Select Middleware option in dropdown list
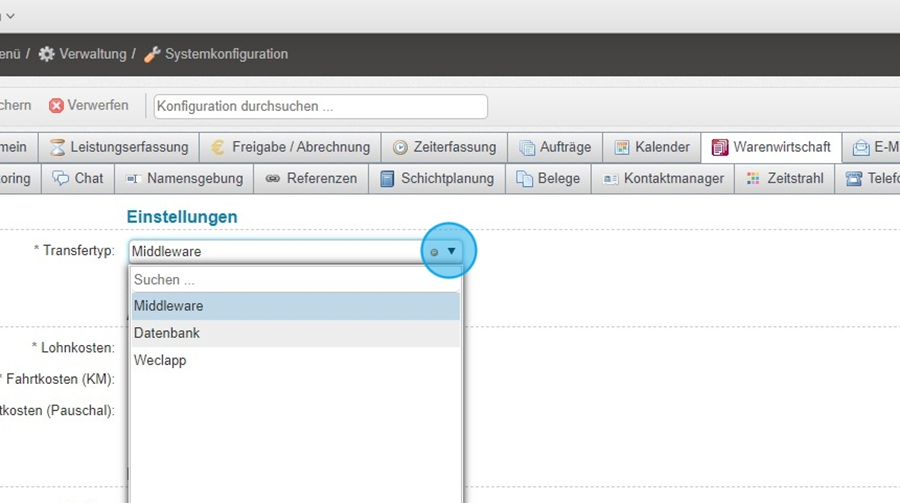 (169, 306)
